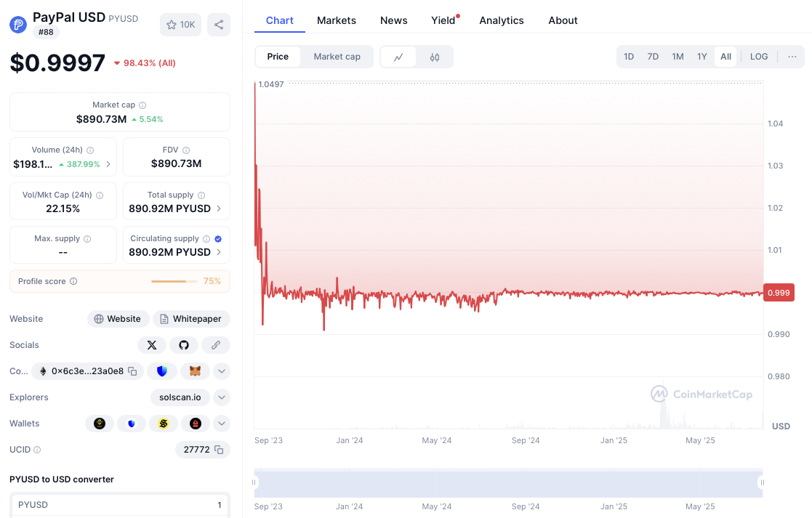
Task: Add PYUSD to watchlist via star button
Action: click(x=180, y=24)
